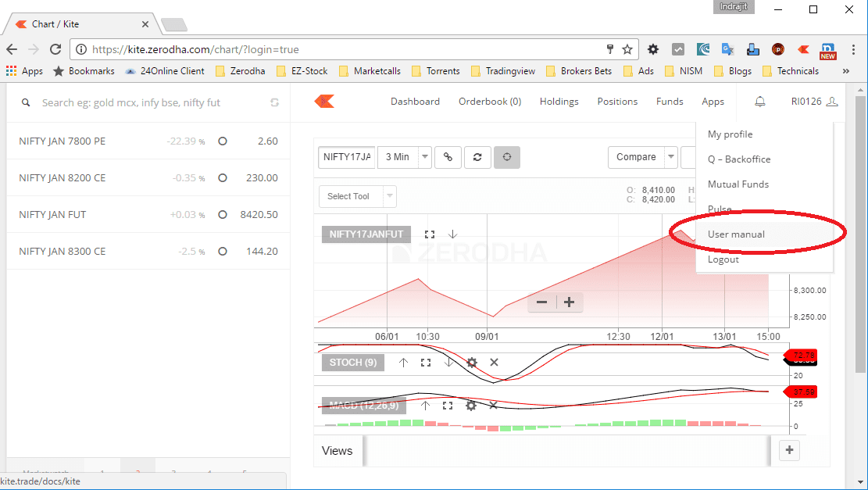The width and height of the screenshot is (868, 490).
Task: Move the STOCH (9) panel down
Action: [x=449, y=363]
